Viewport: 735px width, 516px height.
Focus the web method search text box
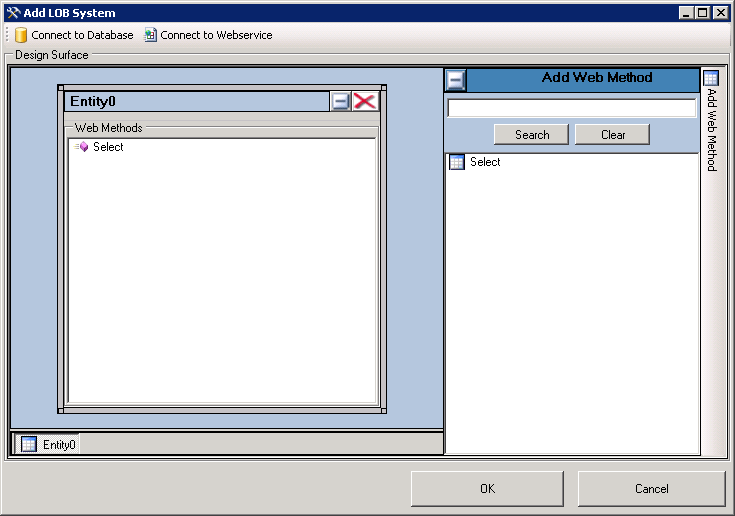pyautogui.click(x=571, y=108)
